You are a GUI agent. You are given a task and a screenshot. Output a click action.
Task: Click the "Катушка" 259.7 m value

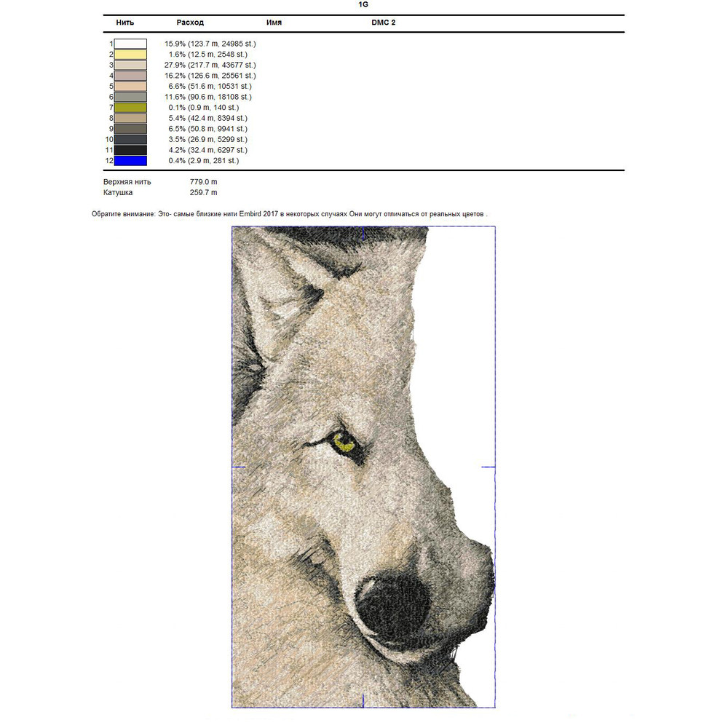[x=203, y=193]
